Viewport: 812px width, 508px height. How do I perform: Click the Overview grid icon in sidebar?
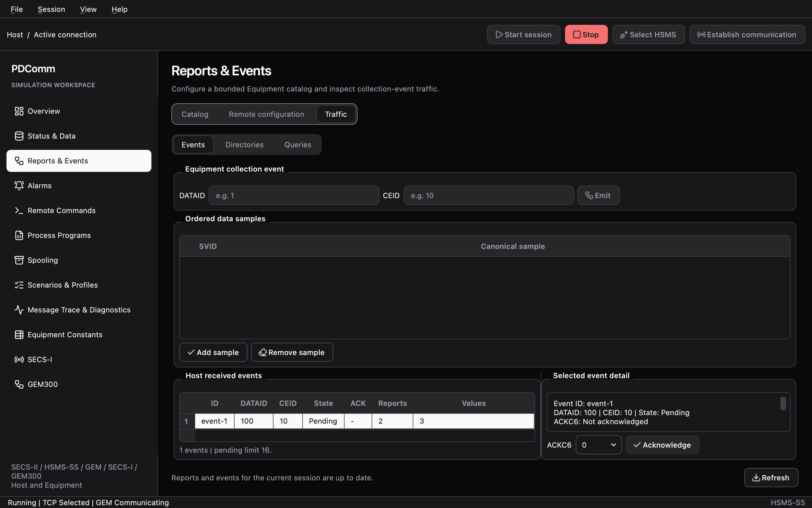(19, 111)
